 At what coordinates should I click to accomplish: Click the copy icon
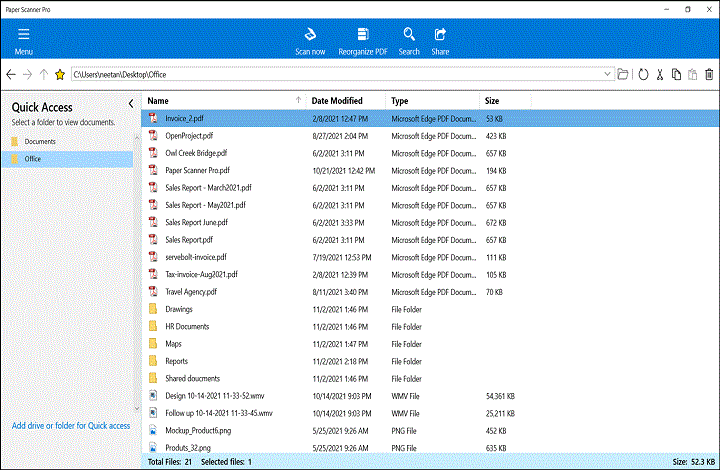(677, 75)
